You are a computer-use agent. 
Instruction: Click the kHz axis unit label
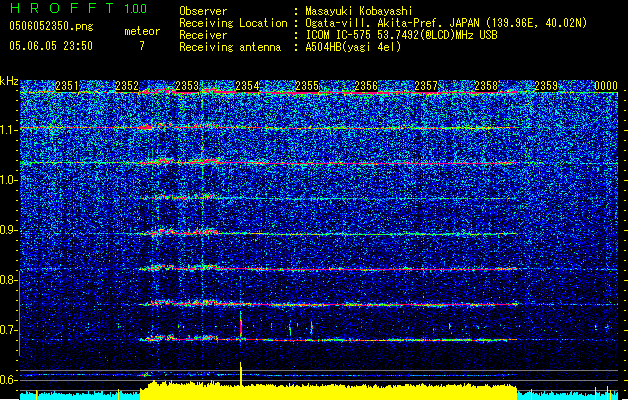9,81
